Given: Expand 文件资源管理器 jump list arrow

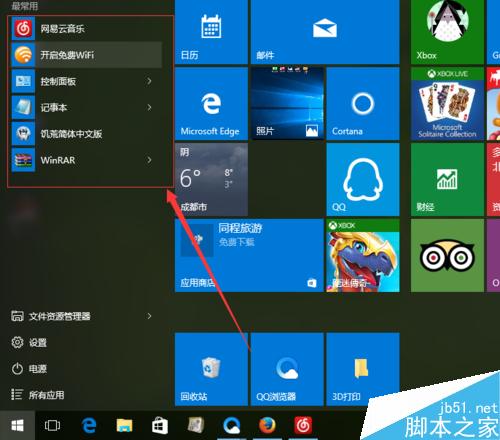Looking at the screenshot, I should [x=149, y=316].
